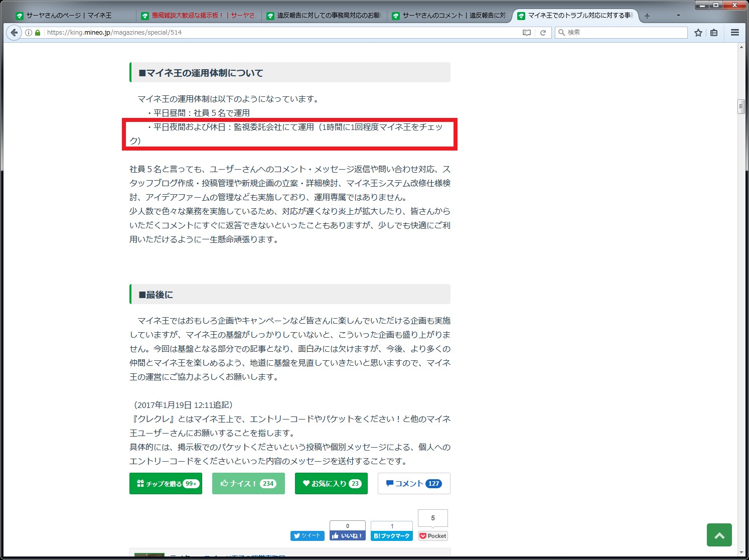Show bookmarks list from the toolbar
The width and height of the screenshot is (749, 560).
(x=714, y=33)
